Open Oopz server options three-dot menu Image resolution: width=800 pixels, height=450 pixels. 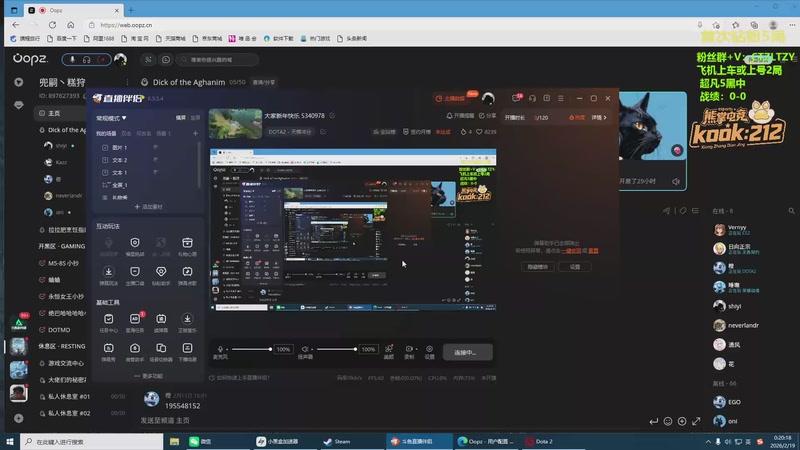coord(127,82)
